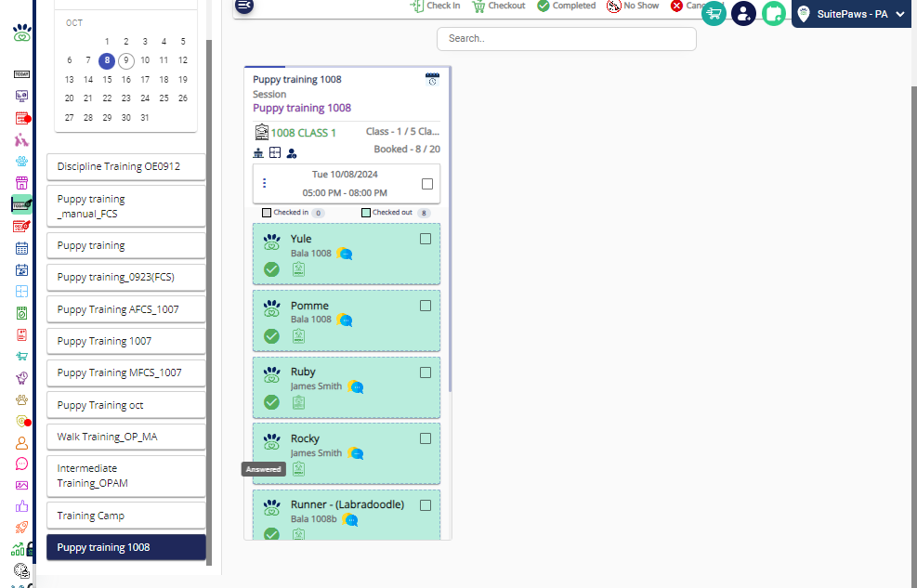Viewport: 917px width, 588px height.
Task: Open the purple Puppy training 1008 link
Action: tap(302, 108)
